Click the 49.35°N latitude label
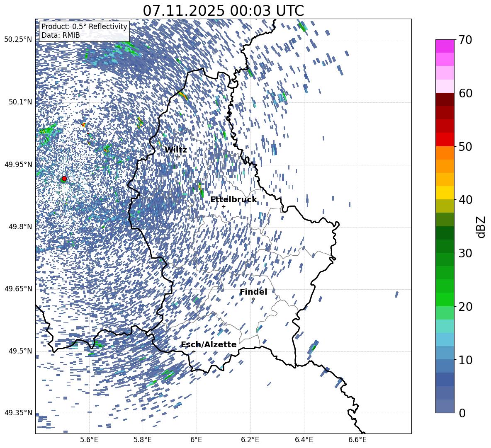This screenshot has height=448, width=491. pyautogui.click(x=18, y=413)
